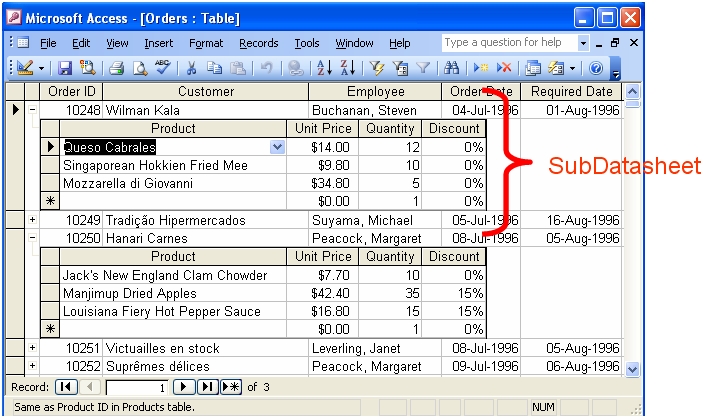Screen dimensions: 705x417
Task: Open the View menu
Action: [x=117, y=43]
